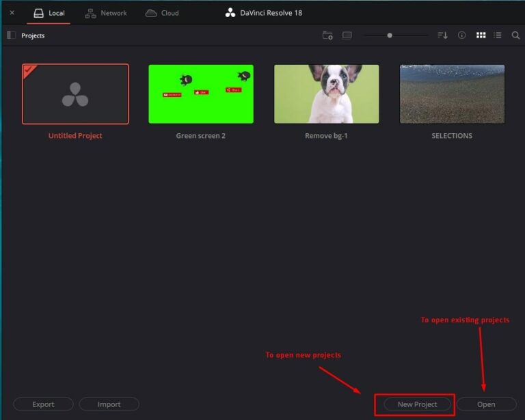Toggle the project library sidebar panel
This screenshot has width=525, height=420.
pyautogui.click(x=12, y=35)
